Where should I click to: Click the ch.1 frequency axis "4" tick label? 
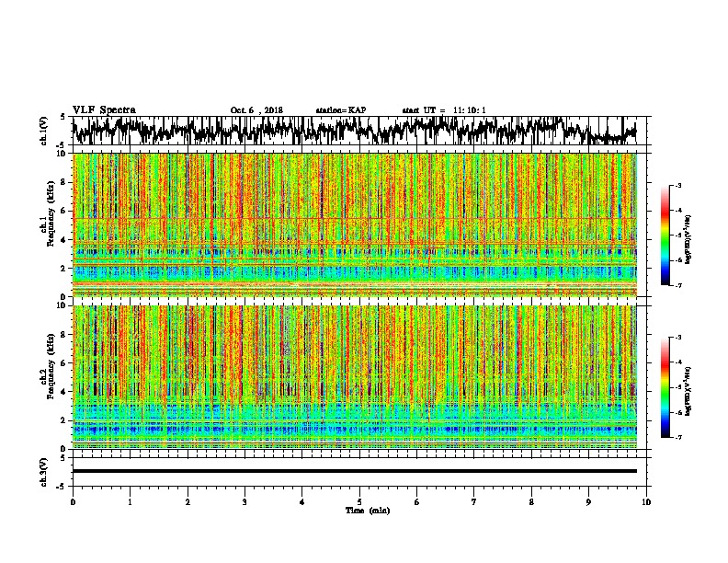[64, 240]
